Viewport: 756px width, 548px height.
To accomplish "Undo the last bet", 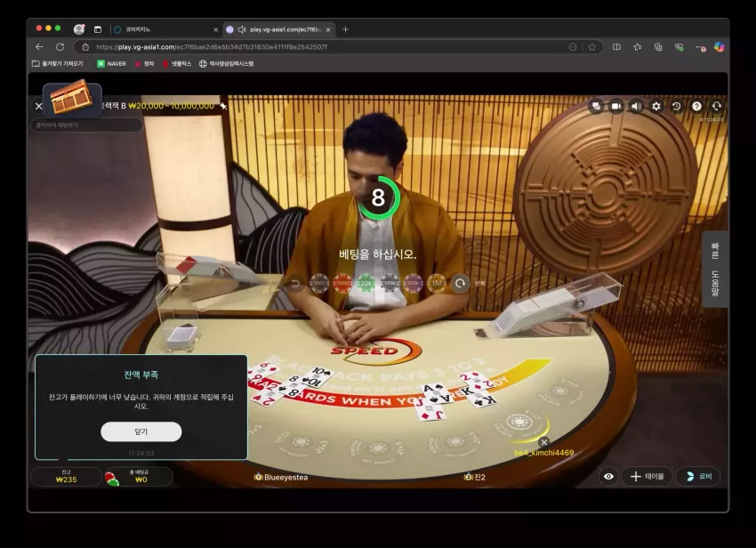I will point(295,283).
